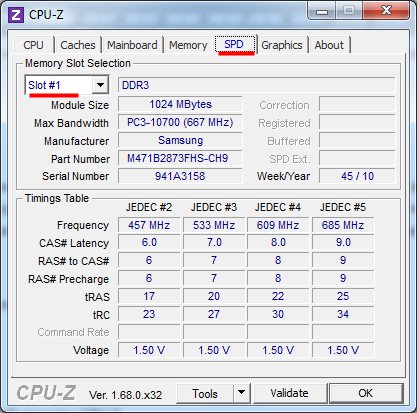Click the Validate button

point(289,393)
